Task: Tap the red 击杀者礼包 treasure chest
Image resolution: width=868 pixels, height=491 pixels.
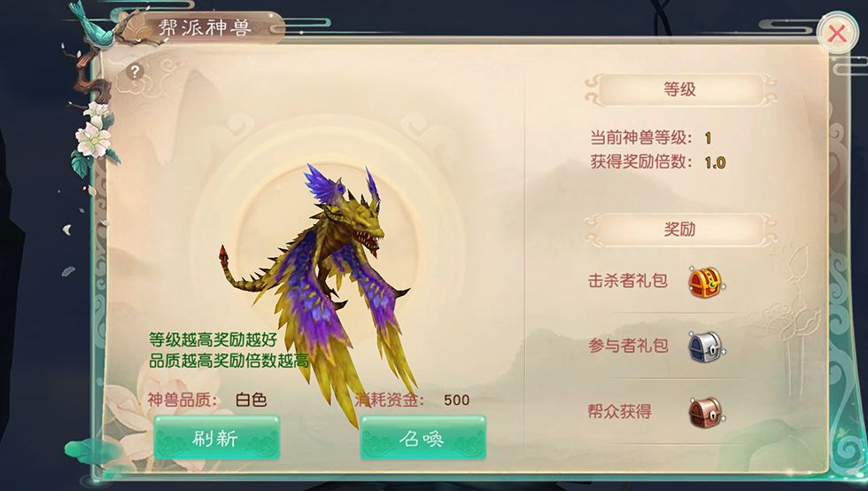Action: coord(706,282)
